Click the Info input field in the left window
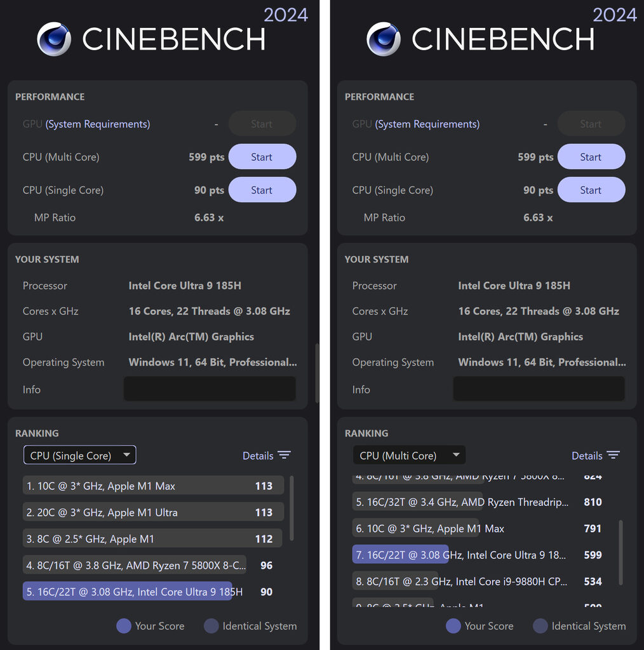The height and width of the screenshot is (650, 644). pos(210,389)
